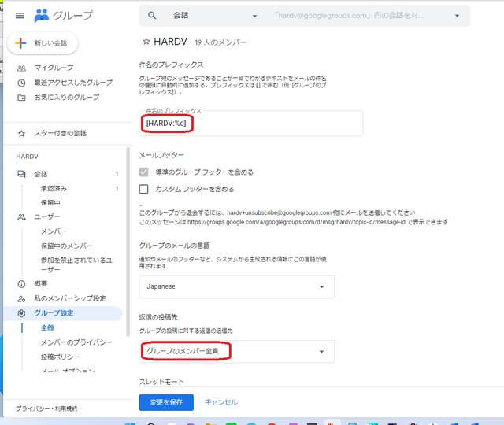The image size is (504, 425).
Task: Open 保留中のメンバー
Action: [67, 246]
